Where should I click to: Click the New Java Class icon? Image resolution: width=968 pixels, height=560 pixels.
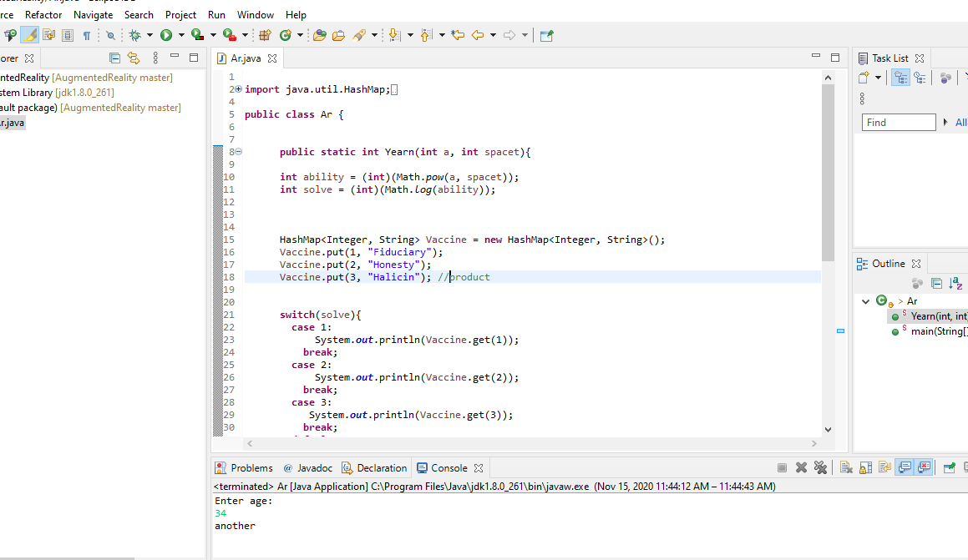click(285, 35)
